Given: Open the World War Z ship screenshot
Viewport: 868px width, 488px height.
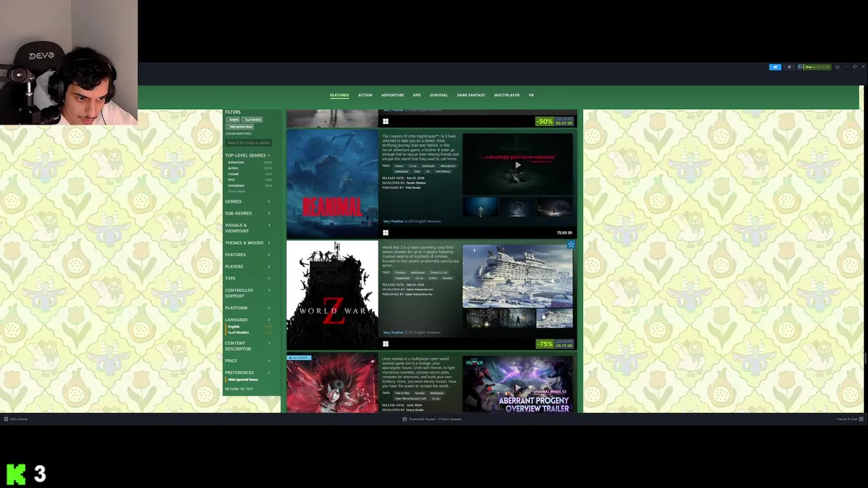Looking at the screenshot, I should pyautogui.click(x=517, y=277).
